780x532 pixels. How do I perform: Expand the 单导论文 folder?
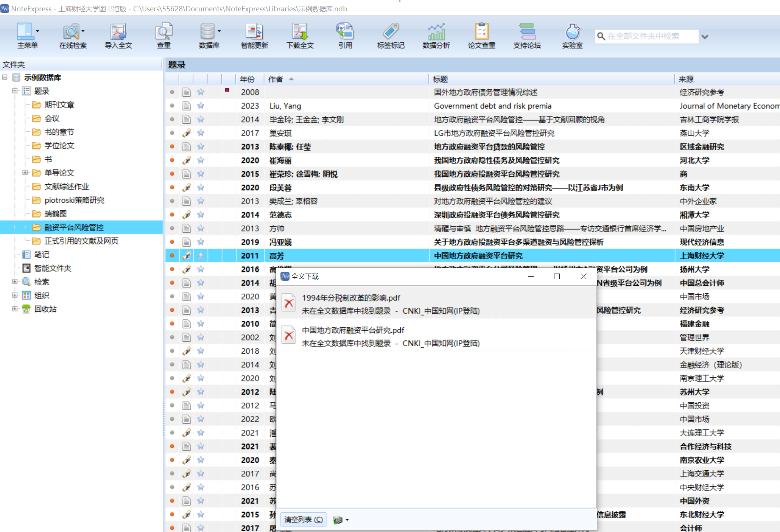tap(25, 173)
